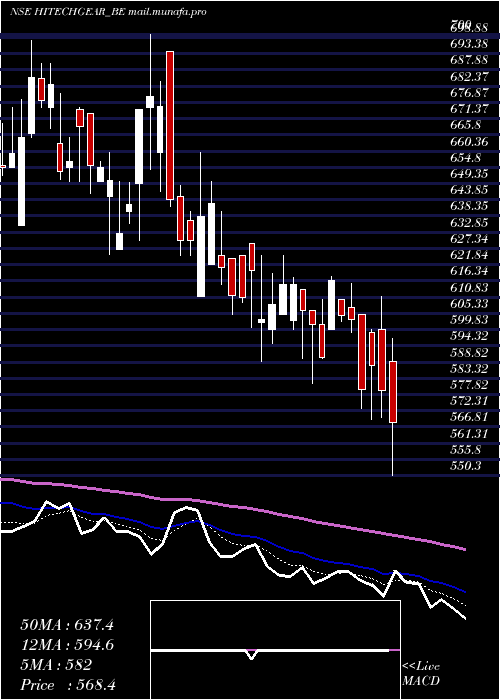Viewport: 500px width, 700px height.
Task: Select the 605.33 price label
Action: click(469, 305)
